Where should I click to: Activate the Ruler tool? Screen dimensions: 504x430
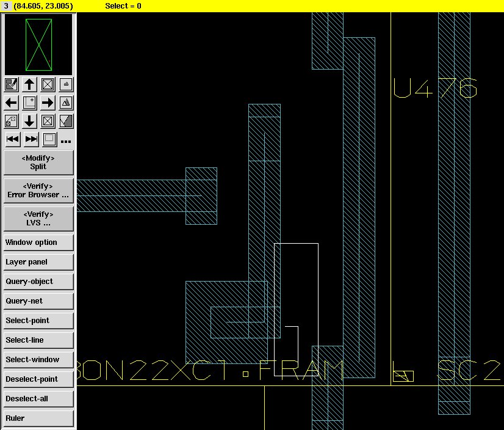(x=38, y=418)
